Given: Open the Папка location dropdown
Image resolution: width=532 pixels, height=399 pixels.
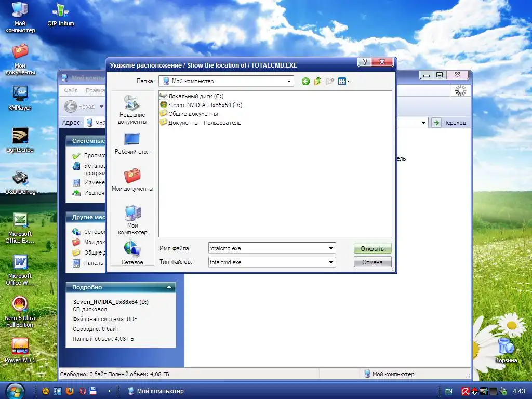Looking at the screenshot, I should [x=289, y=82].
